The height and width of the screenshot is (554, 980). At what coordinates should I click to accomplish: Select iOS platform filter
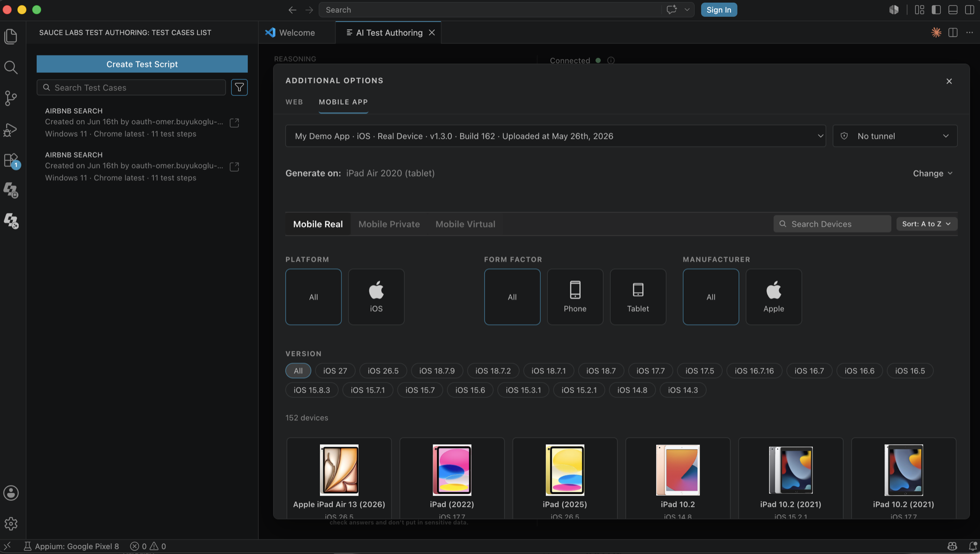click(376, 297)
